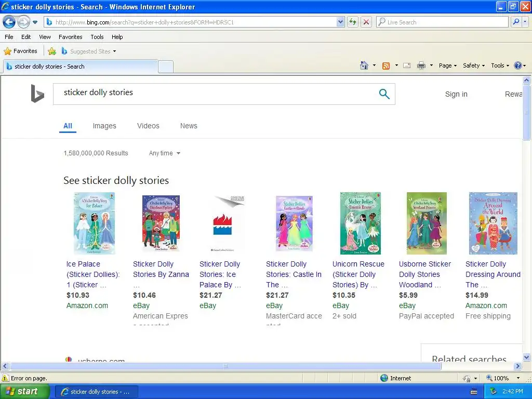Expand the Print dropdown arrow
The image size is (532, 399).
coord(431,65)
